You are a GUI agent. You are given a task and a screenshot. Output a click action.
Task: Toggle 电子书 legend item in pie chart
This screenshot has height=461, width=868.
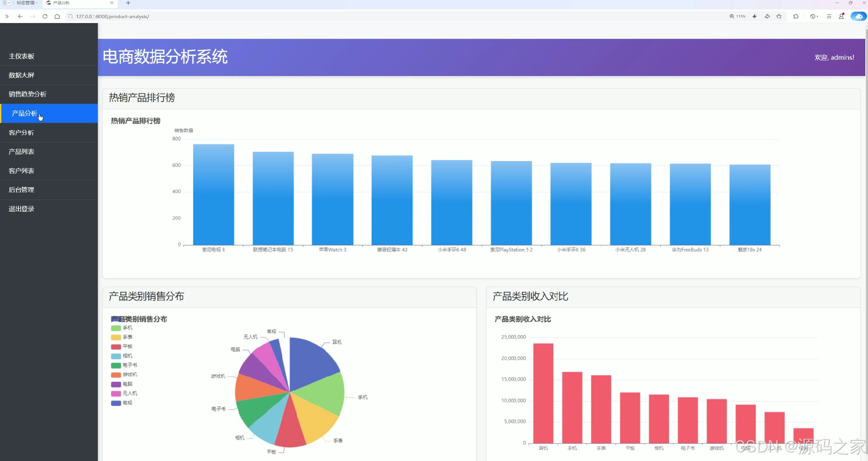(x=124, y=365)
